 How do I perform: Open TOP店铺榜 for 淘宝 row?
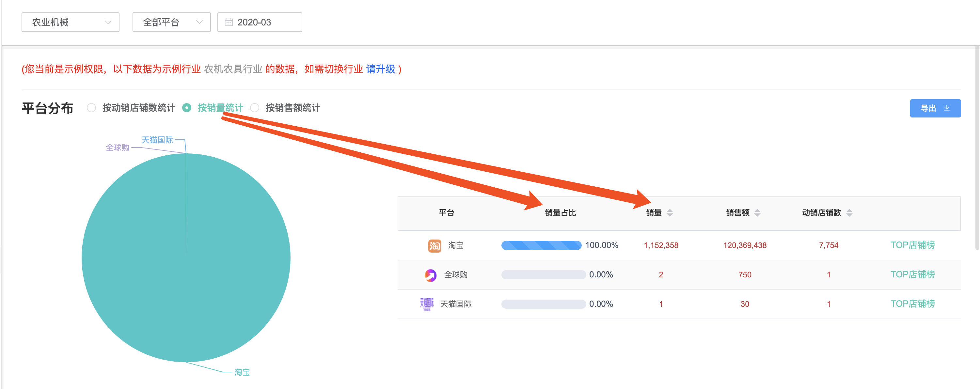click(912, 245)
